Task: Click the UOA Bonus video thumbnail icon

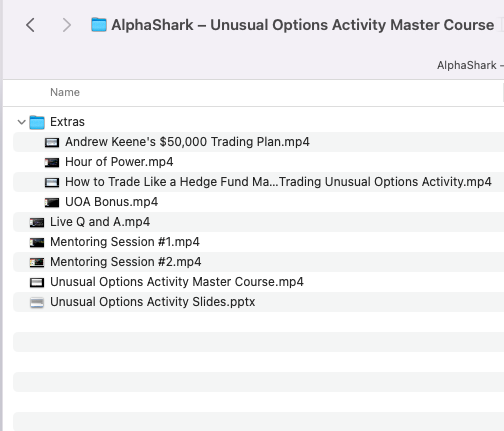Action: (52, 202)
